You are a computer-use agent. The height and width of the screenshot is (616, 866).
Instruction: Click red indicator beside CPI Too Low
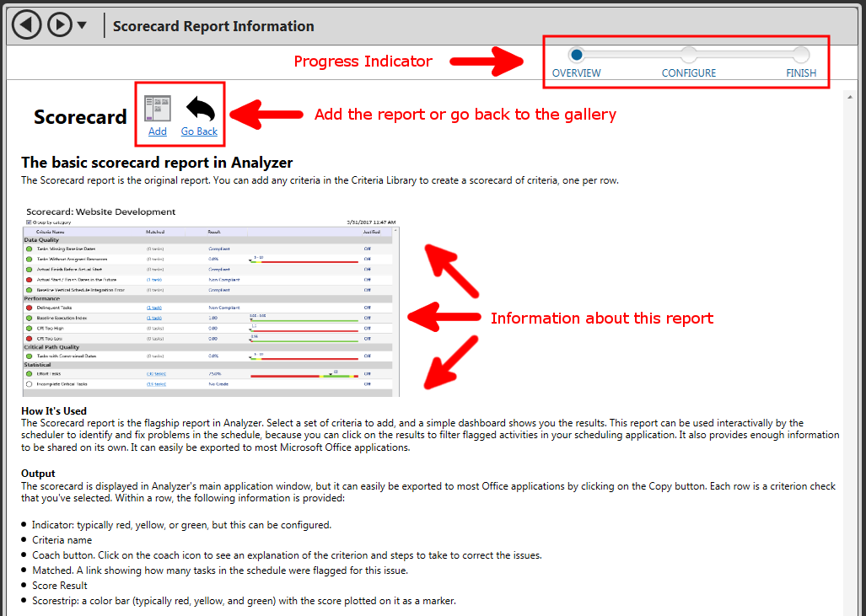pyautogui.click(x=29, y=338)
